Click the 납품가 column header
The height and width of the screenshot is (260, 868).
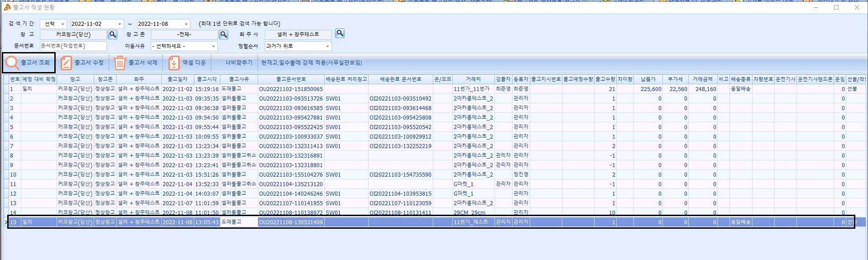click(648, 79)
